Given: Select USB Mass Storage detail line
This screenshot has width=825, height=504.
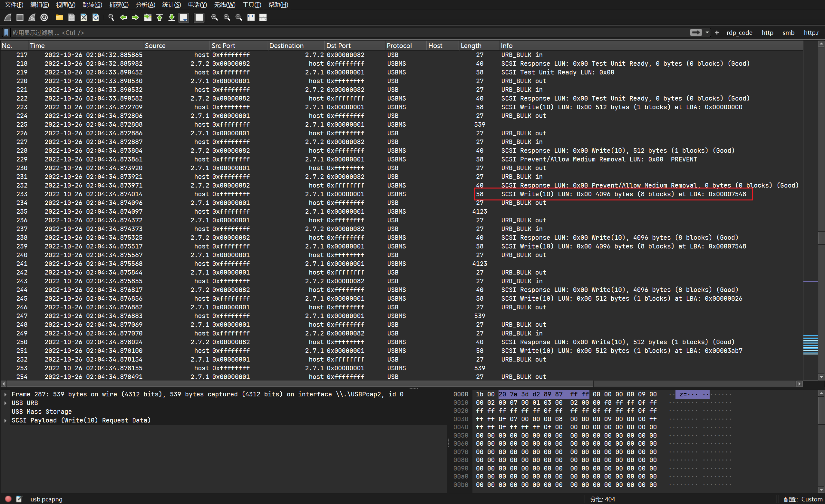Looking at the screenshot, I should [x=42, y=412].
